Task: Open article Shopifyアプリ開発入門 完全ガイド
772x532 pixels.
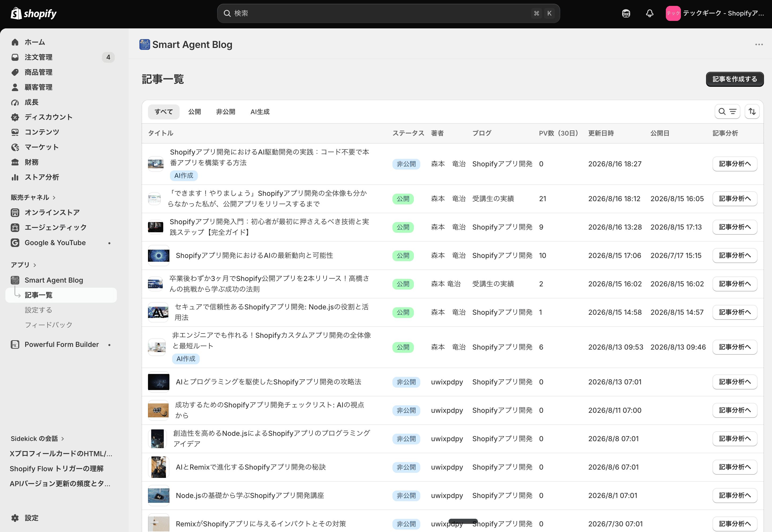Action: click(x=269, y=227)
